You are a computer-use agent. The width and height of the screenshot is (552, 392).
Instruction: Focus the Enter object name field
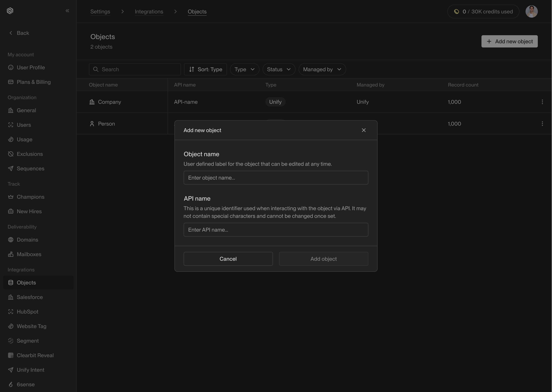[276, 178]
